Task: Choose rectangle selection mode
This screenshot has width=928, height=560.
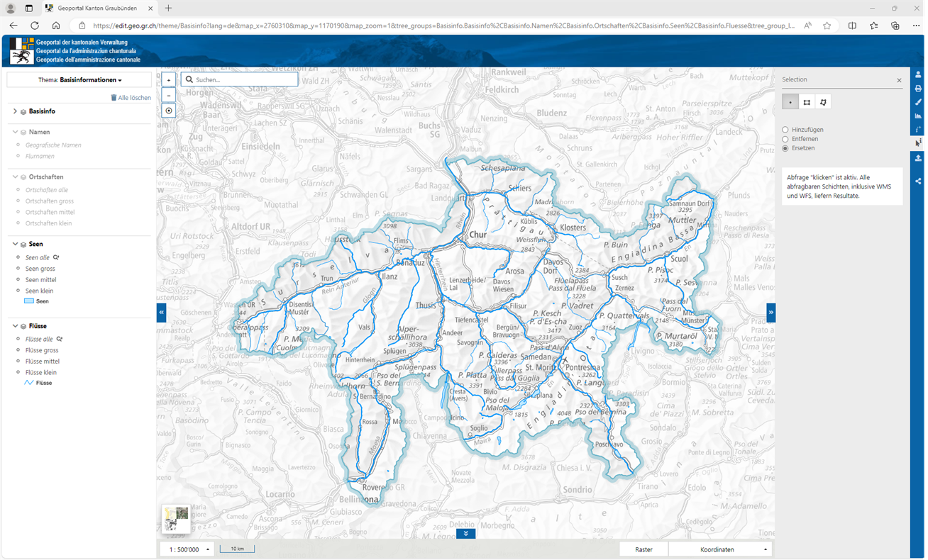Action: 807,102
